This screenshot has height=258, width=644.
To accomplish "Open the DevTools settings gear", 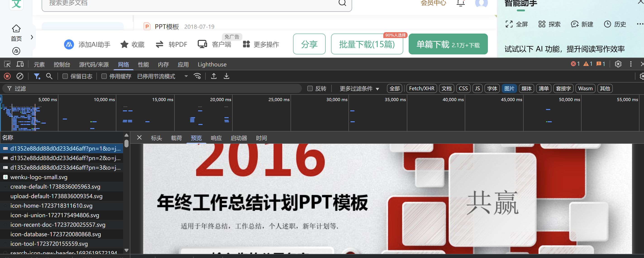I will tap(618, 64).
